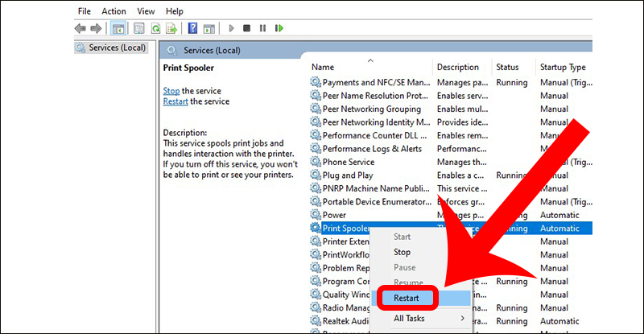Click the Pause Service toolbar icon
The image size is (644, 334).
262,28
